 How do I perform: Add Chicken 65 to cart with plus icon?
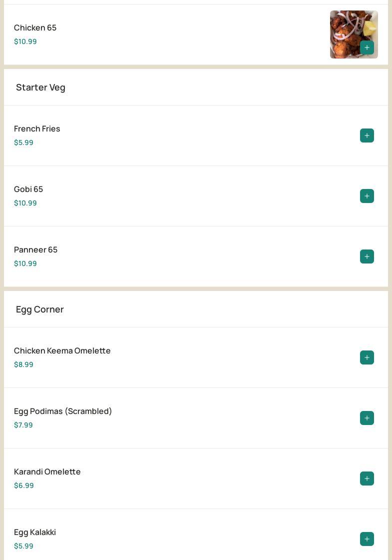(367, 47)
